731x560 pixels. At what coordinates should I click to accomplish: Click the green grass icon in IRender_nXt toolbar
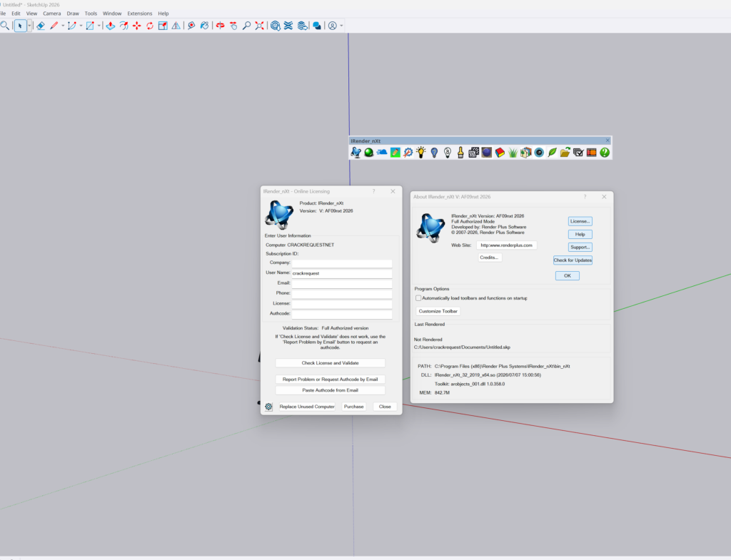[x=513, y=153]
